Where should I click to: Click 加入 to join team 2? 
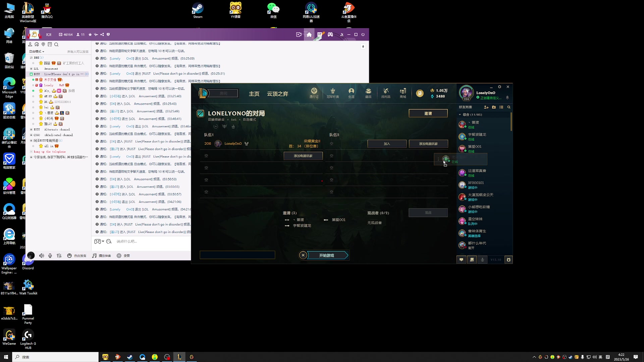coord(387,144)
